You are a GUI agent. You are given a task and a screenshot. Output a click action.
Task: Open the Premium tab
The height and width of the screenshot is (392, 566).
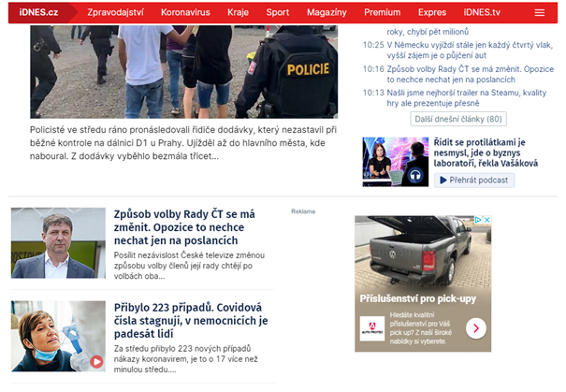(x=383, y=13)
